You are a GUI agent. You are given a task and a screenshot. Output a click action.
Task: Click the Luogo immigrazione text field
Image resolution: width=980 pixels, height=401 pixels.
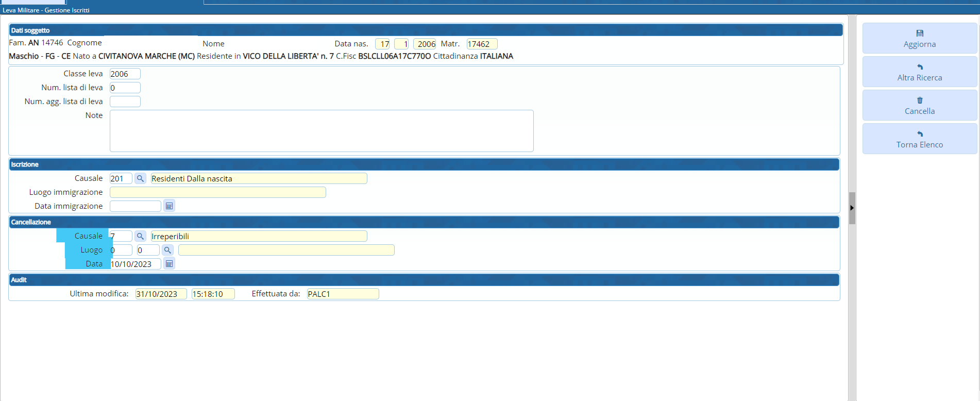click(217, 192)
